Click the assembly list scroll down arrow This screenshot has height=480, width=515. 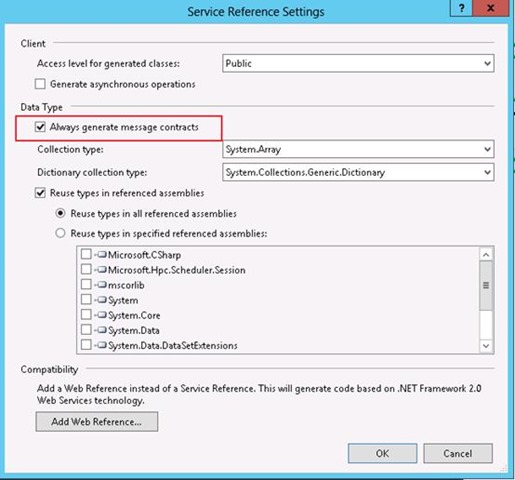pos(486,346)
